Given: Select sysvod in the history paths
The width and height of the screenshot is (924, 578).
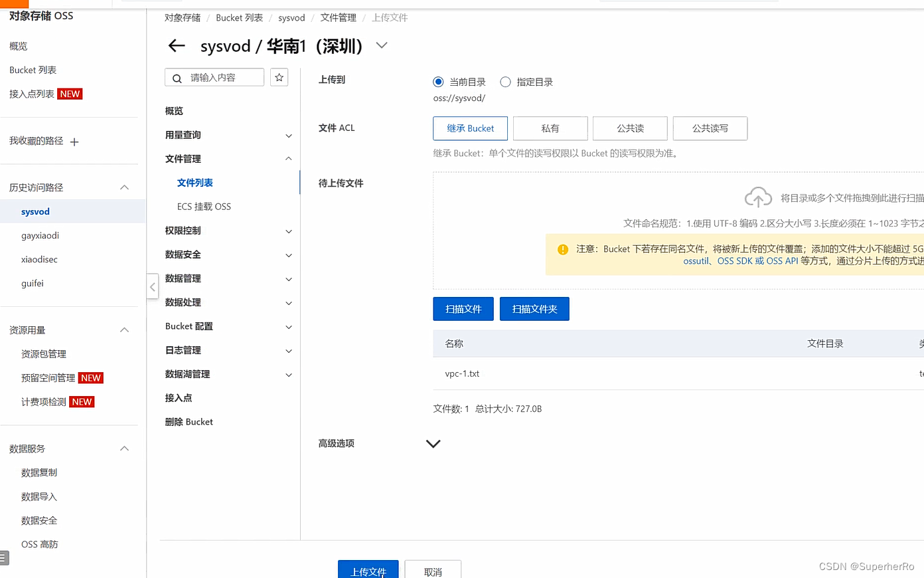Looking at the screenshot, I should (35, 212).
